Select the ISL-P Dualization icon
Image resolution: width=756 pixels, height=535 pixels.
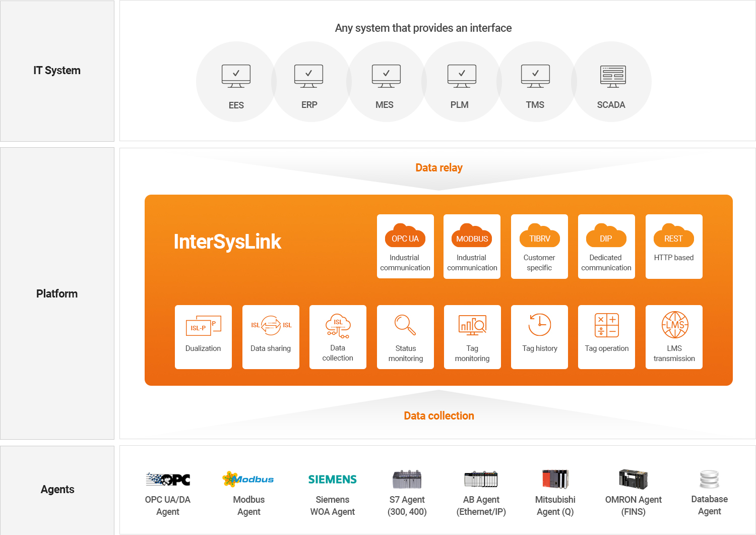coord(203,326)
